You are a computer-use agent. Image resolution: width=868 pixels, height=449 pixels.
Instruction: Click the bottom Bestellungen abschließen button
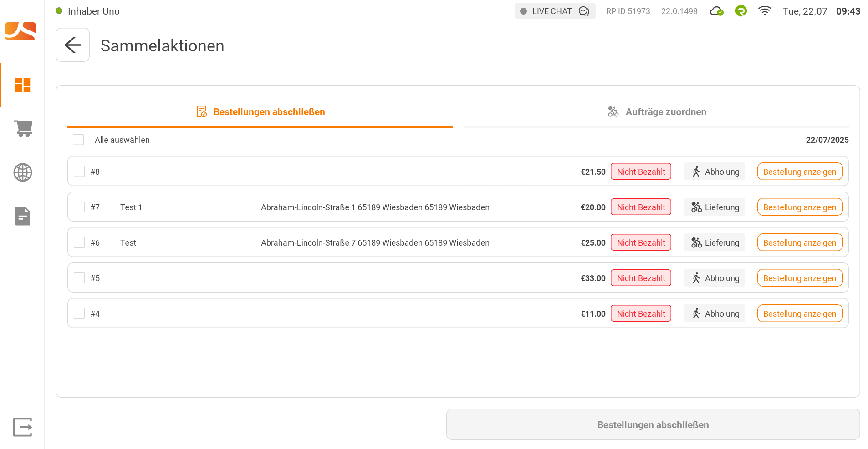pos(653,424)
